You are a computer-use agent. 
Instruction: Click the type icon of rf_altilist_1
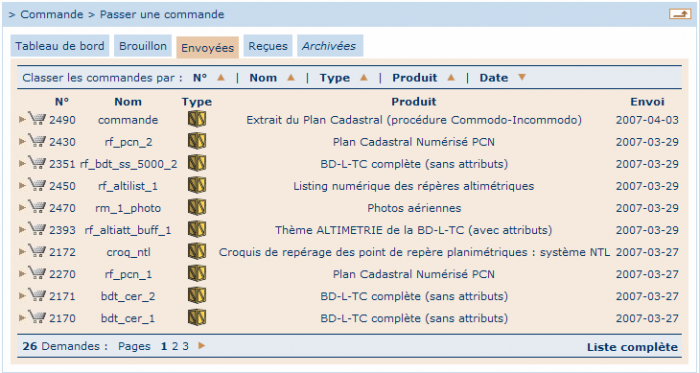point(197,185)
